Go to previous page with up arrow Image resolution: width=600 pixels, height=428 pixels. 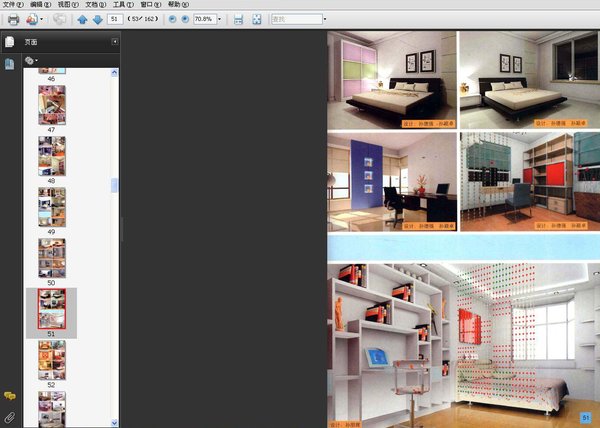82,20
